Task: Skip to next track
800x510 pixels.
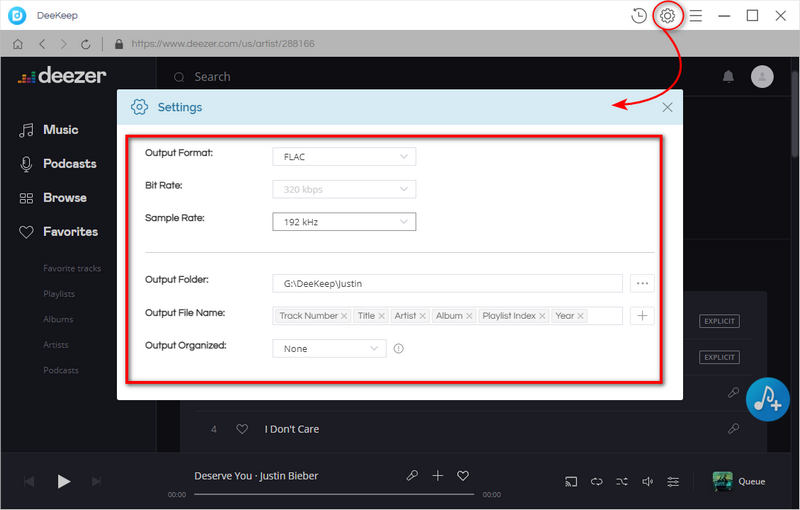Action: click(96, 481)
